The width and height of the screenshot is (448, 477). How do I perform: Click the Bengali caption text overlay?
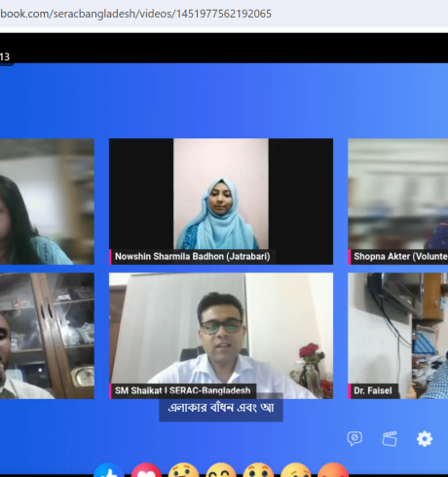click(221, 408)
